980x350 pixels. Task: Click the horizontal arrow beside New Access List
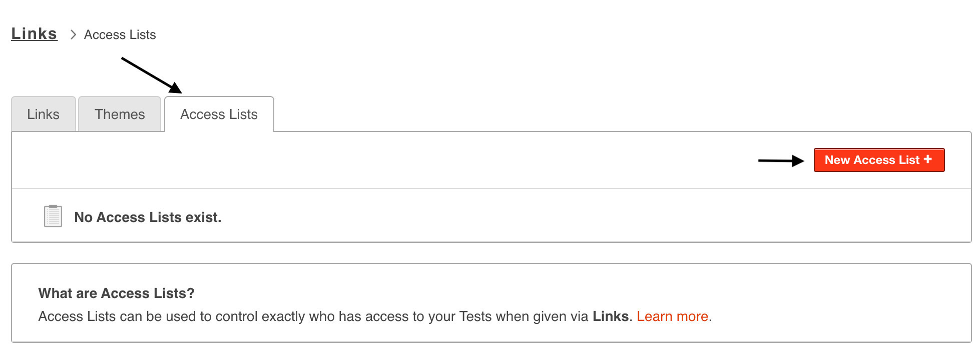(781, 160)
